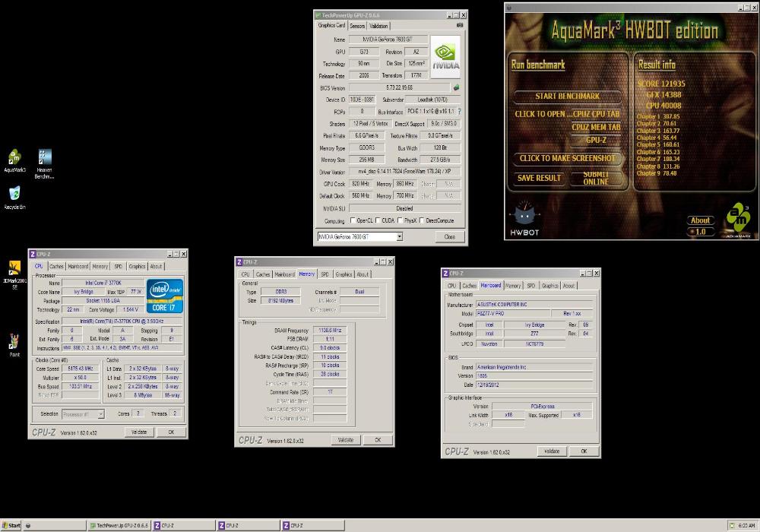Open Mainboard tab in CPU-Z Memory window

pyautogui.click(x=284, y=274)
